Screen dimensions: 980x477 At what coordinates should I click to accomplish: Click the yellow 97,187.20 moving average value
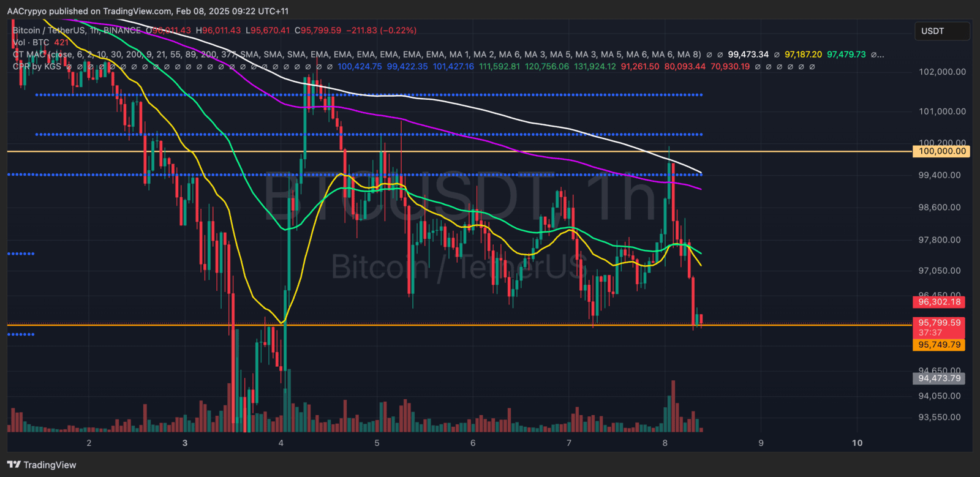tap(803, 54)
